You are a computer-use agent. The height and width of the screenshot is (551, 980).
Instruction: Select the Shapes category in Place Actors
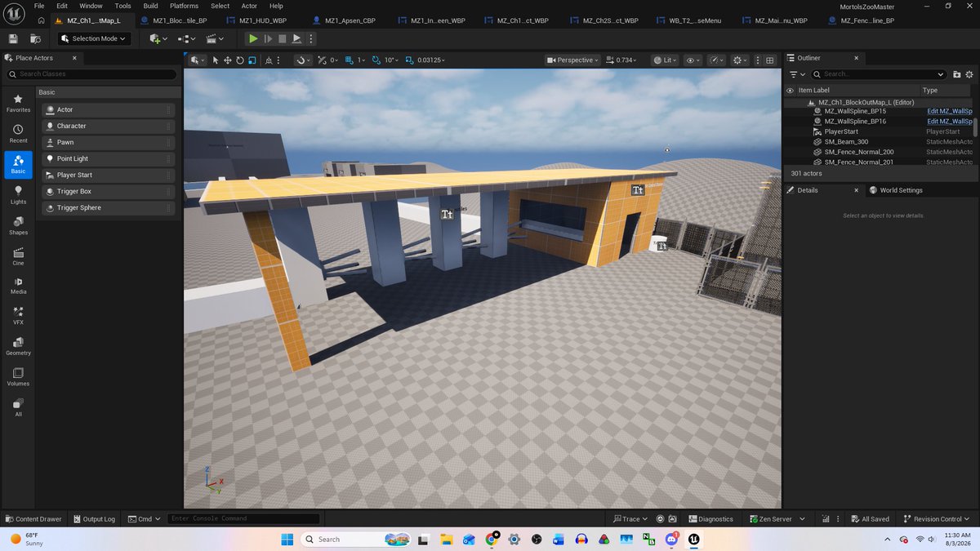coord(18,226)
